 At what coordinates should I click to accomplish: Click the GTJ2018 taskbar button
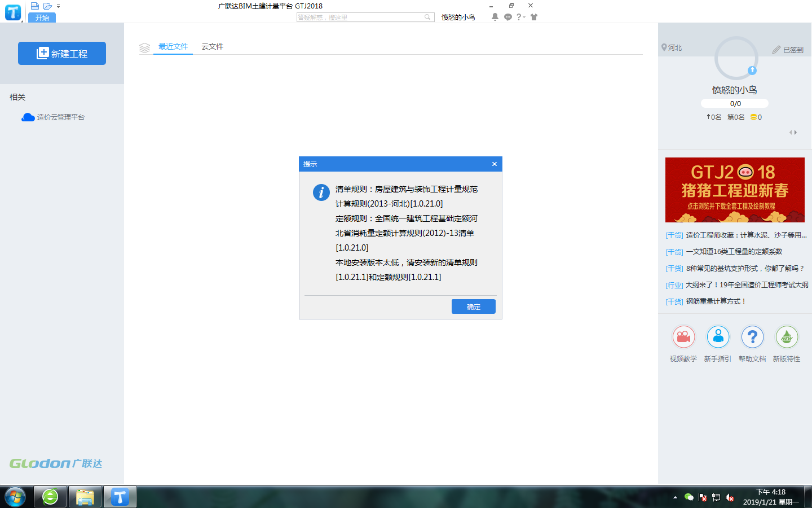coord(120,497)
